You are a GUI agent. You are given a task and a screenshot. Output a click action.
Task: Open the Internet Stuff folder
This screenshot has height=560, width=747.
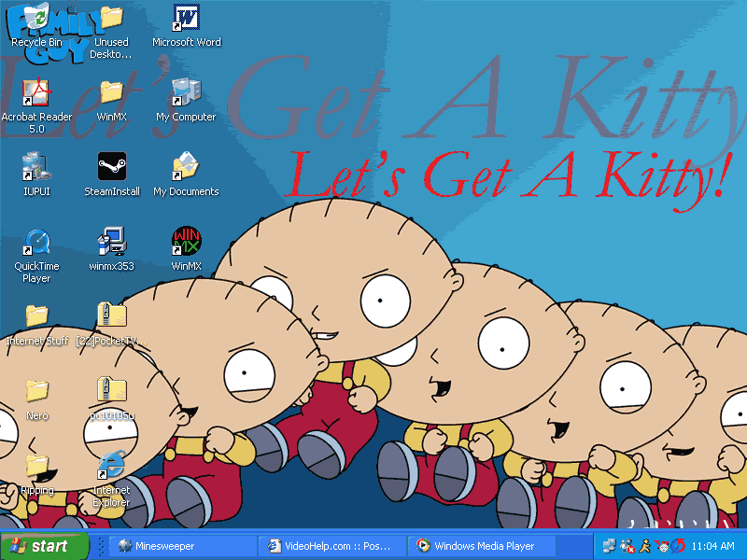tap(36, 325)
